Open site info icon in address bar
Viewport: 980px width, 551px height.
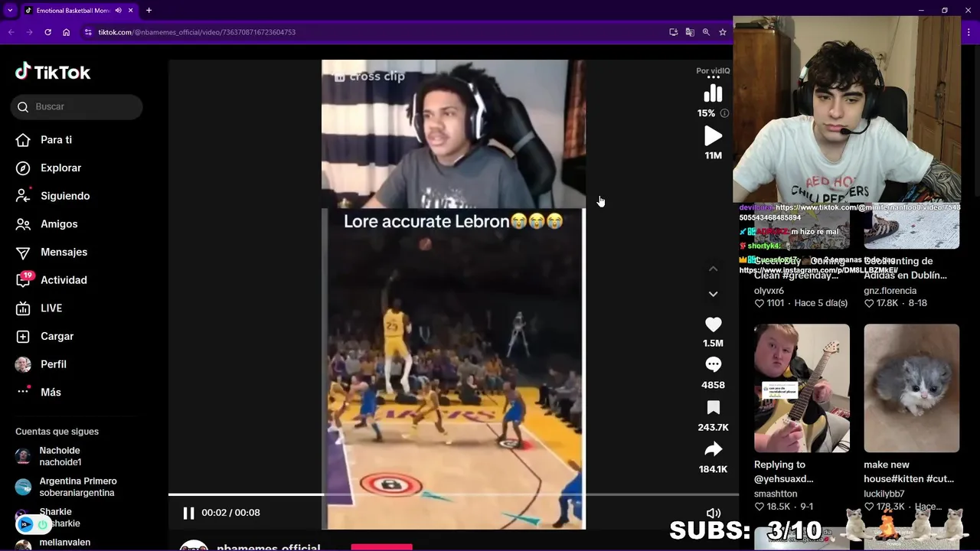(88, 32)
